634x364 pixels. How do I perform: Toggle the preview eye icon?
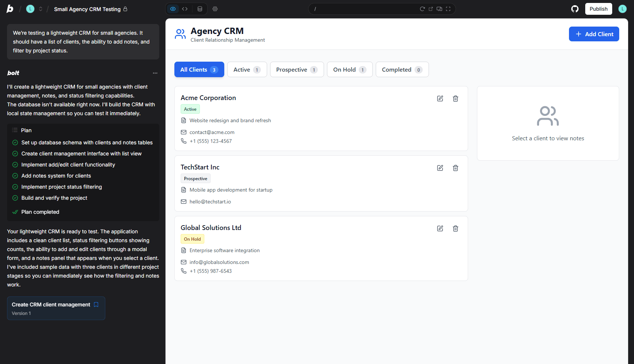click(173, 9)
